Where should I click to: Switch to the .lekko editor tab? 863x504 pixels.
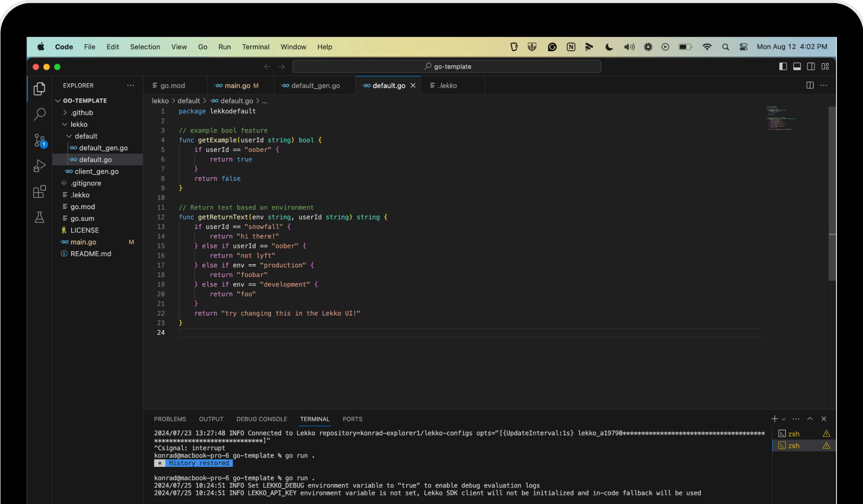point(453,85)
